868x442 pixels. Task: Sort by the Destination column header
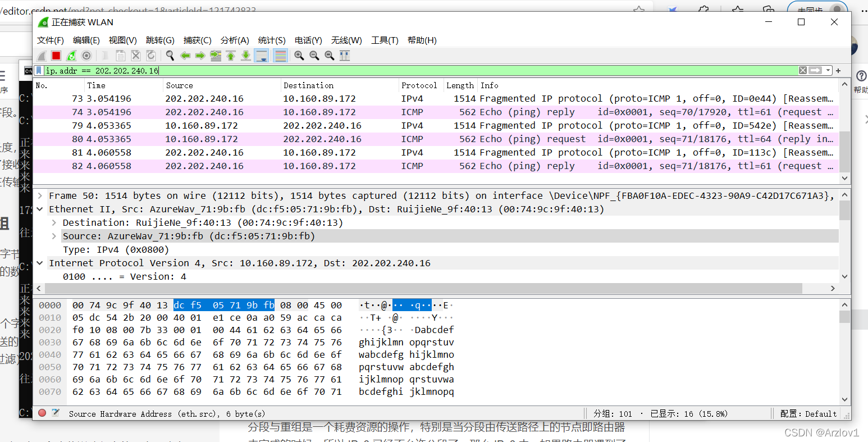[x=340, y=85]
